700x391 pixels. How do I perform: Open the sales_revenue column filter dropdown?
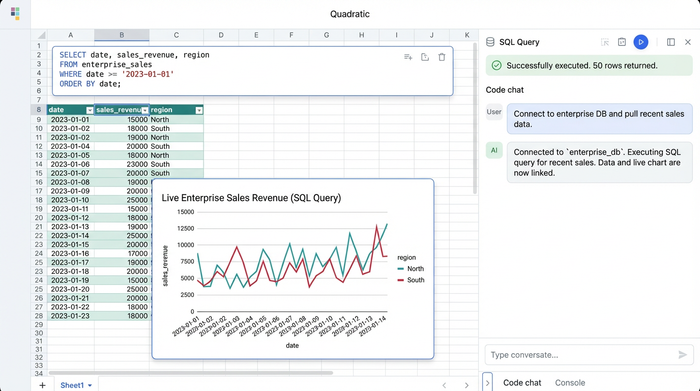coord(145,110)
